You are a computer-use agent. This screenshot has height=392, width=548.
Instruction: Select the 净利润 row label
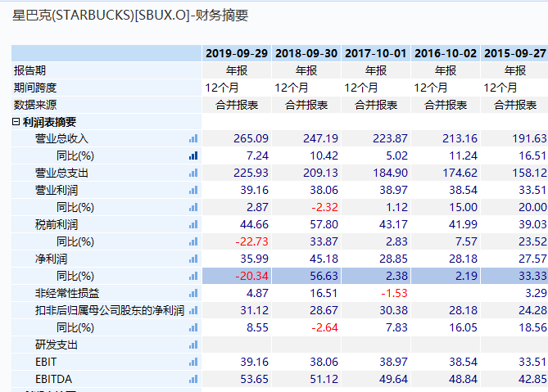point(51,259)
